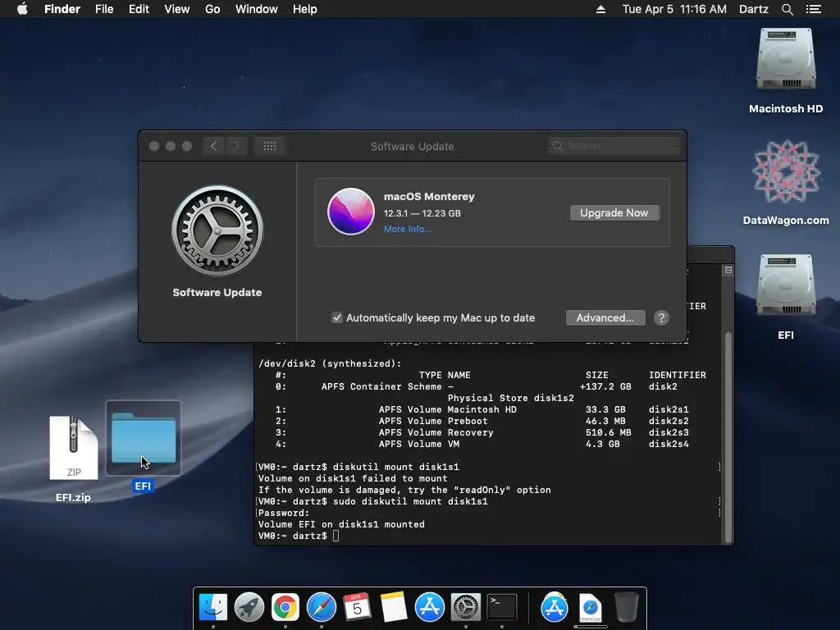Select Macintosh HD drive on desktop
The height and width of the screenshot is (630, 840).
pos(785,60)
